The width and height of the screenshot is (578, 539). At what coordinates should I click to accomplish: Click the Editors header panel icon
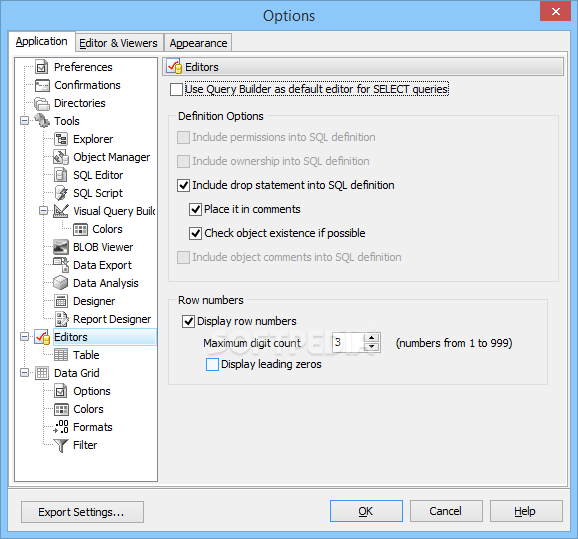174,67
